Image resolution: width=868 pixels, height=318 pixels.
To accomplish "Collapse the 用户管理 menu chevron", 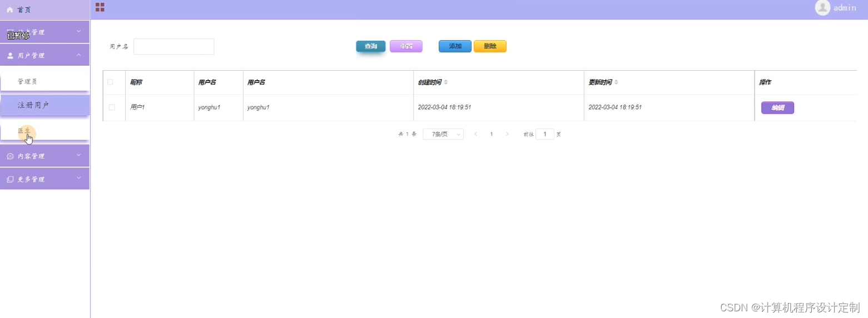I will coord(78,55).
